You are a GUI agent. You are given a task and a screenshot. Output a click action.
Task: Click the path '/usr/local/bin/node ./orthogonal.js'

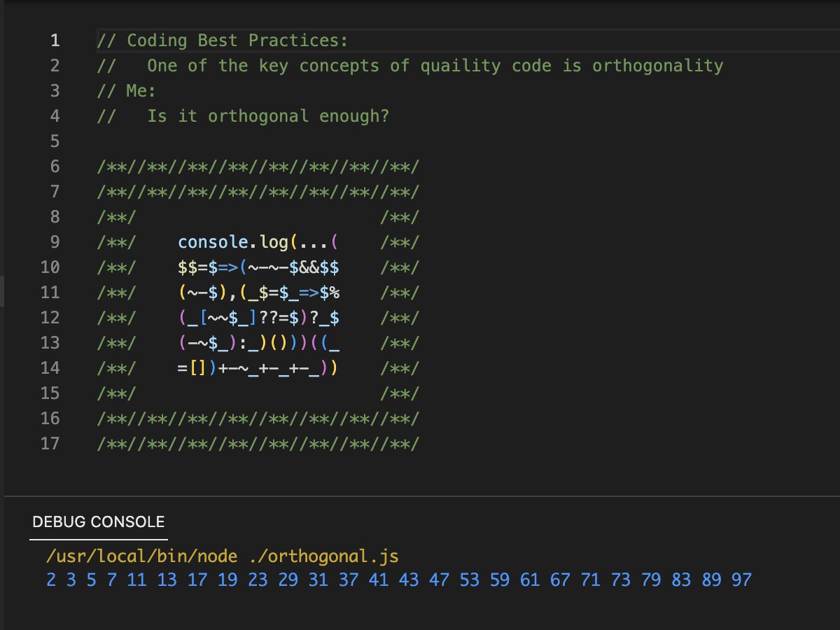224,555
